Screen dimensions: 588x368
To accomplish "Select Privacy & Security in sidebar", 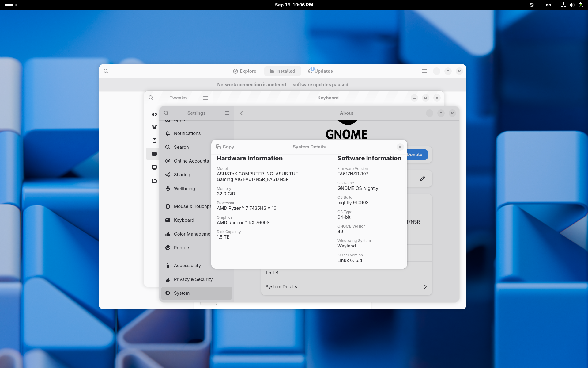I will coord(193,279).
